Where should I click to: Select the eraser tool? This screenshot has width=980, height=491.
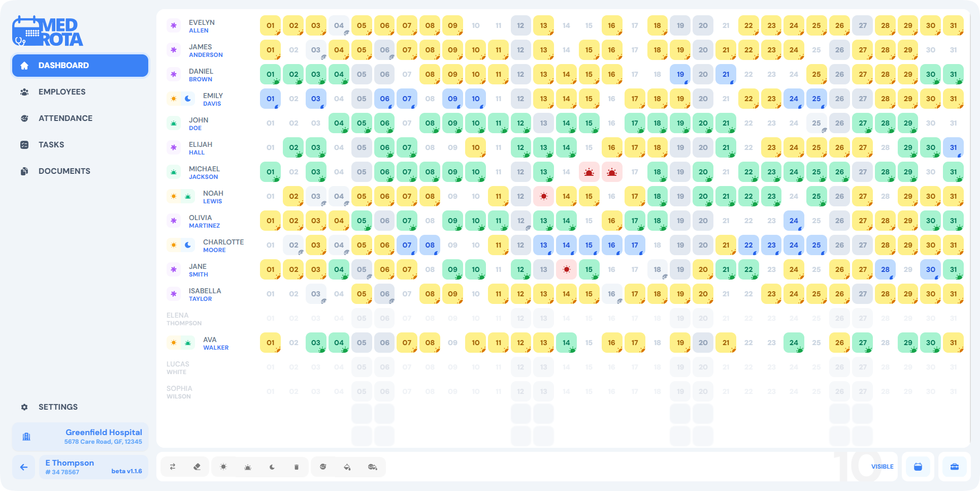(x=198, y=467)
